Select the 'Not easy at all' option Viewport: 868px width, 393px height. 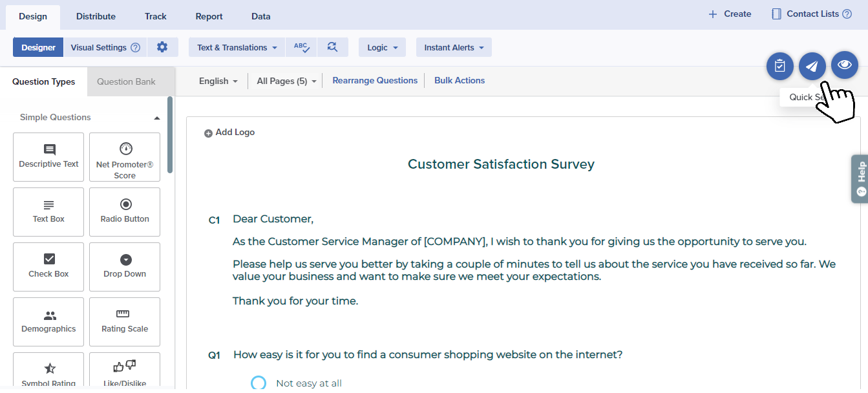[x=259, y=383]
